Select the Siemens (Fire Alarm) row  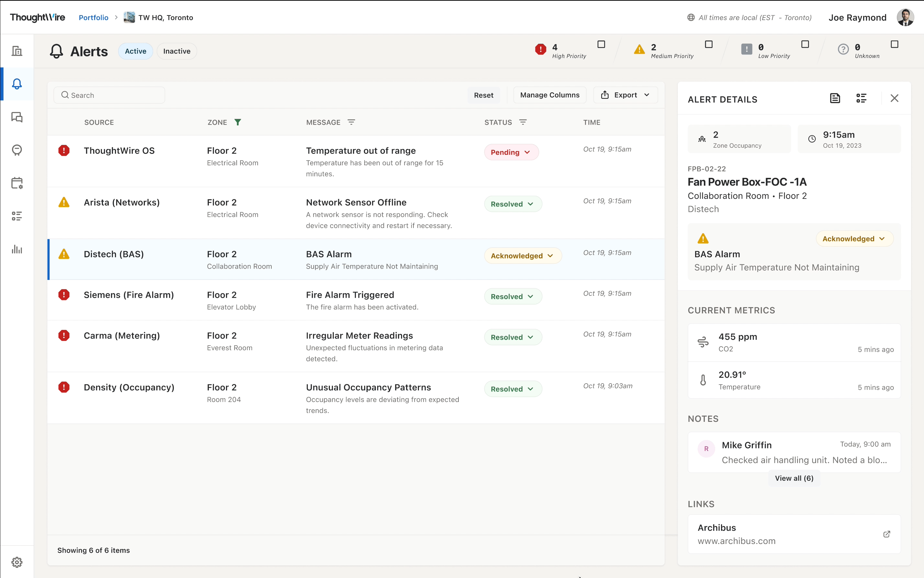point(356,300)
